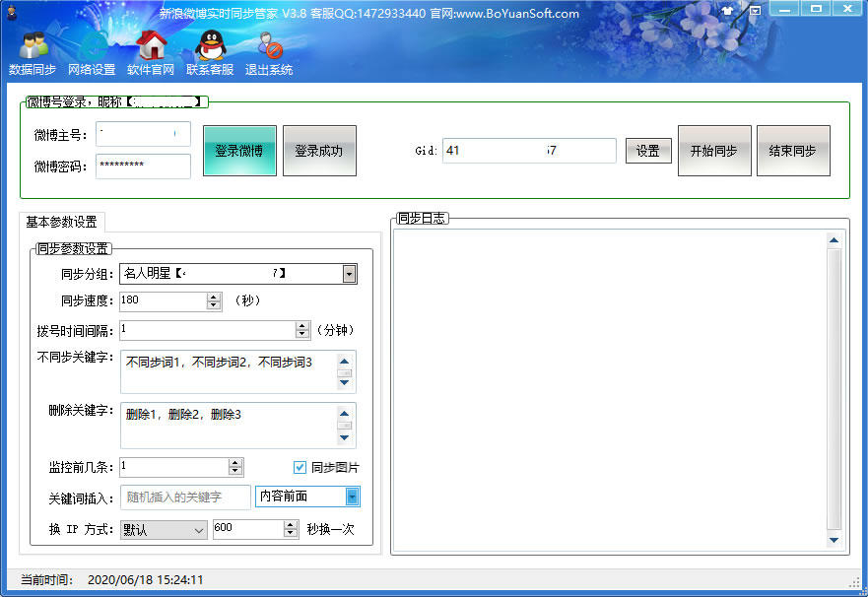868x597 pixels.
Task: Toggle the 同步图片 checkbox
Action: (300, 468)
